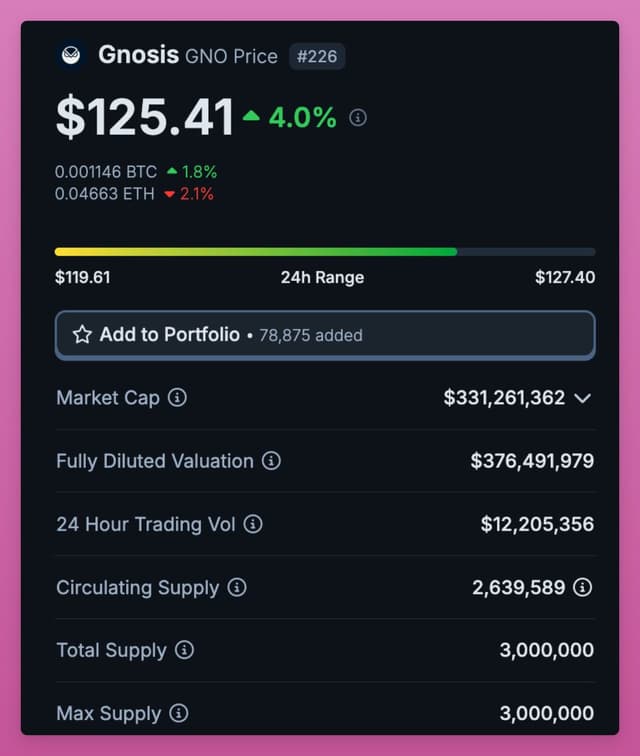Click info icon next to Circulating Supply label
Viewport: 640px width, 756px height.
(x=237, y=587)
